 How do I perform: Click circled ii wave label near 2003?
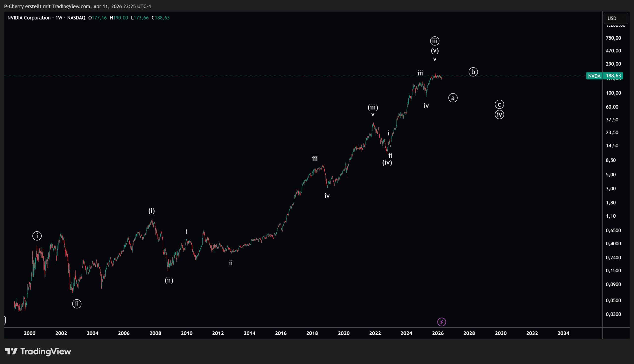point(77,304)
